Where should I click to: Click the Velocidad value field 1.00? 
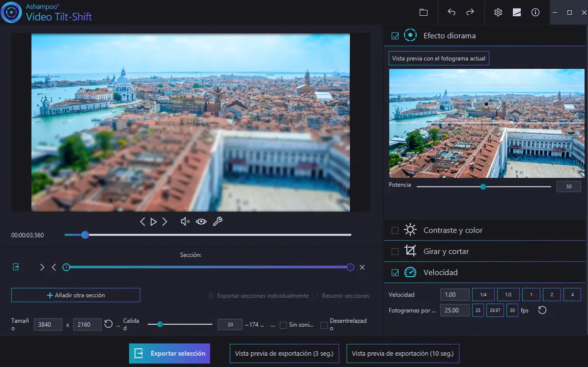click(x=455, y=295)
